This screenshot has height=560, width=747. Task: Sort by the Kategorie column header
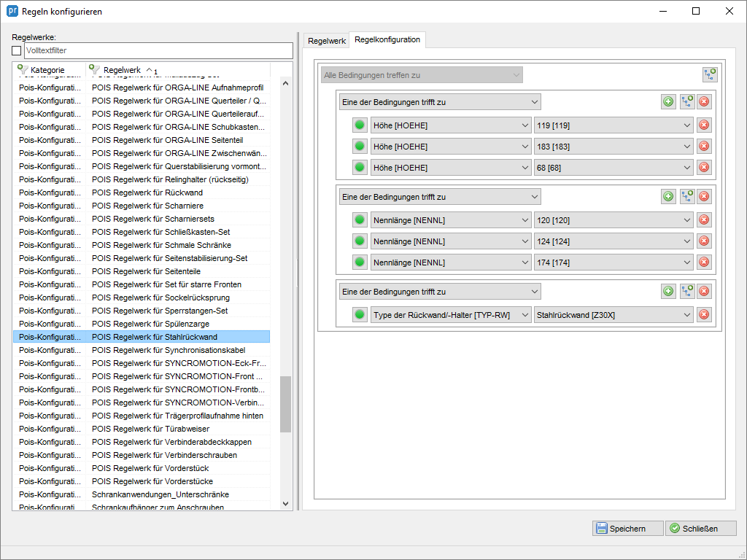coord(49,69)
